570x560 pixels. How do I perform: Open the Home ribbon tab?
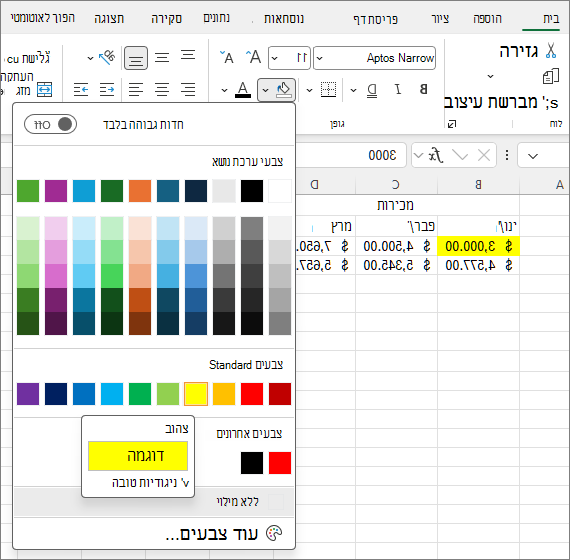point(551,18)
